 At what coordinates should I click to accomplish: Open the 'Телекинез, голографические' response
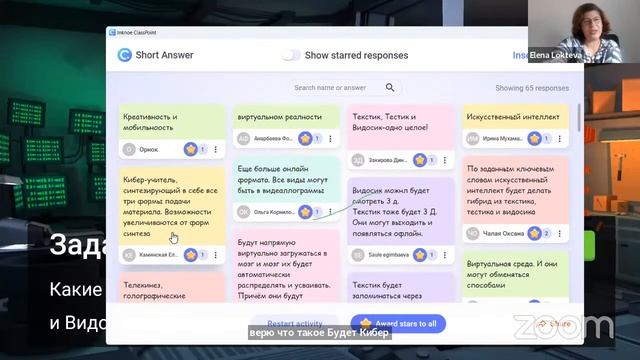coord(172,288)
